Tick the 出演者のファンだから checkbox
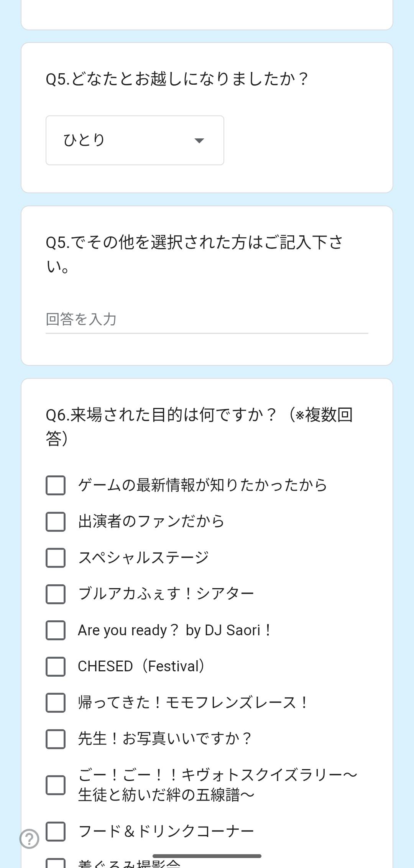The image size is (414, 868). click(56, 521)
